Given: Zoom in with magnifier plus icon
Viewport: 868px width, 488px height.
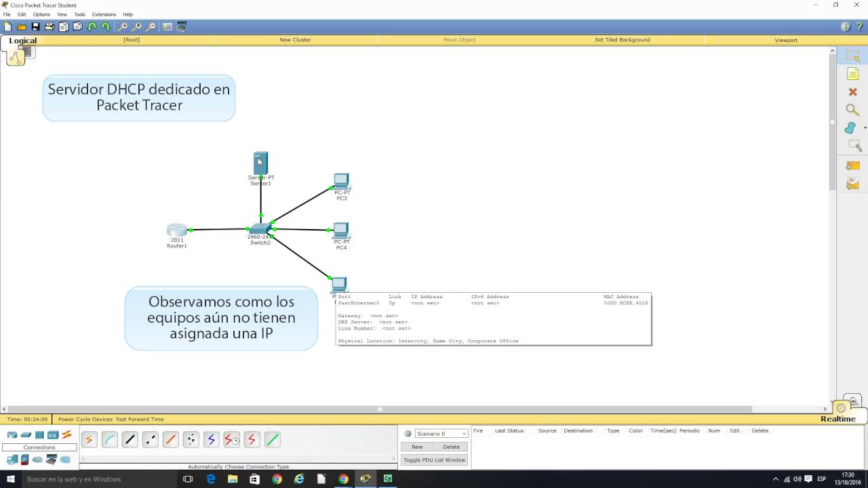Looking at the screenshot, I should click(123, 26).
